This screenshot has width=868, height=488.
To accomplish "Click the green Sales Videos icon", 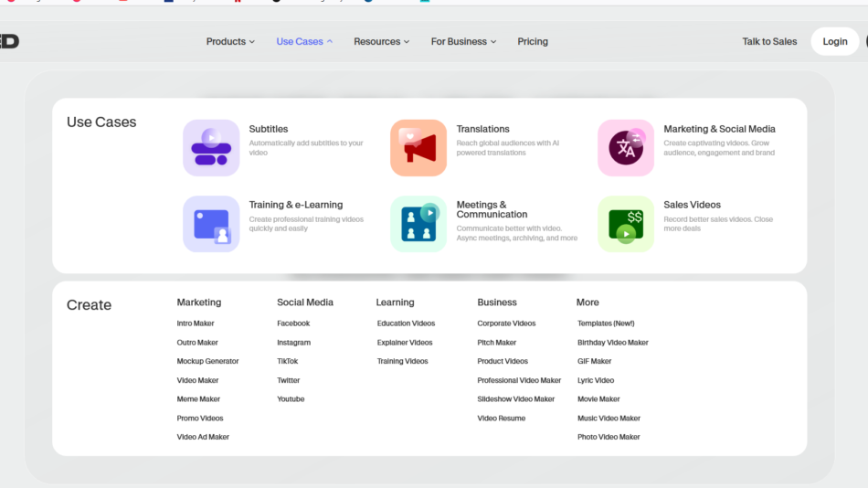I will 626,224.
